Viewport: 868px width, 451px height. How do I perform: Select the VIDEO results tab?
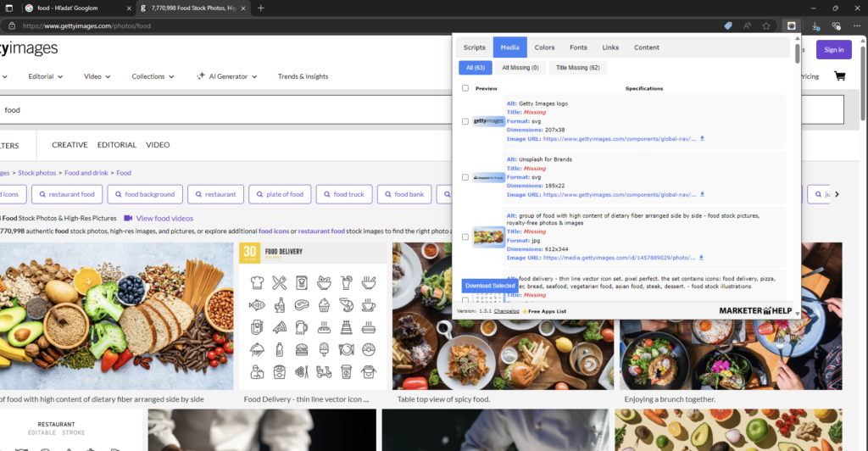coord(158,145)
